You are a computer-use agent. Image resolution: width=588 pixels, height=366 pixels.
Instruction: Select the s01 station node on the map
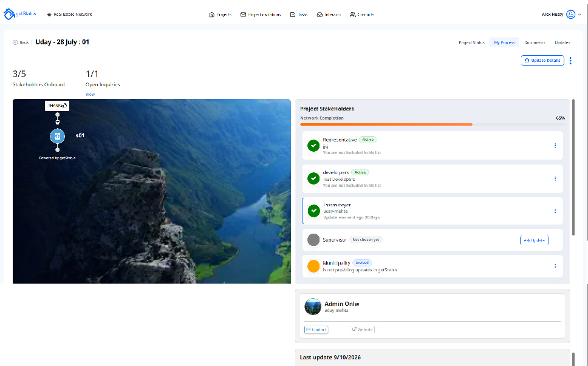[57, 137]
